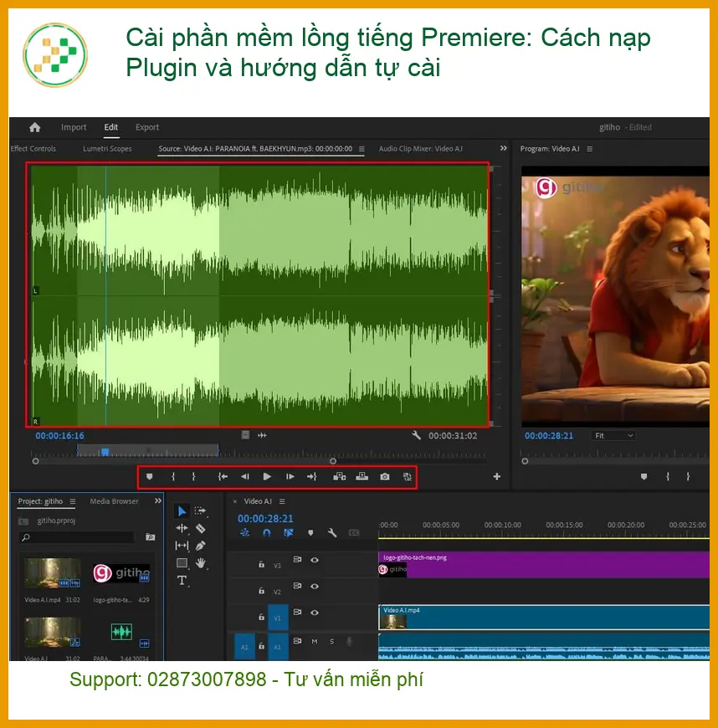Mark In point in the Program monitor

[x=668, y=477]
